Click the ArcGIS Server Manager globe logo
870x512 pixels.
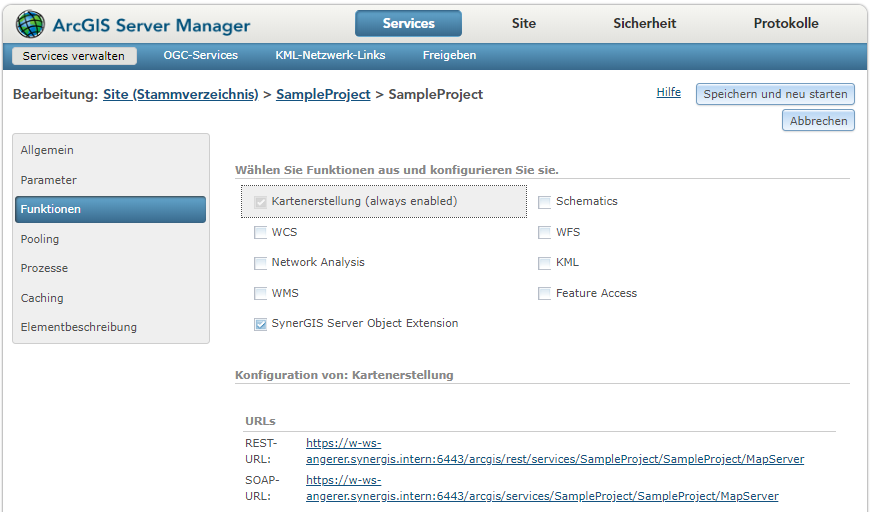coord(30,24)
